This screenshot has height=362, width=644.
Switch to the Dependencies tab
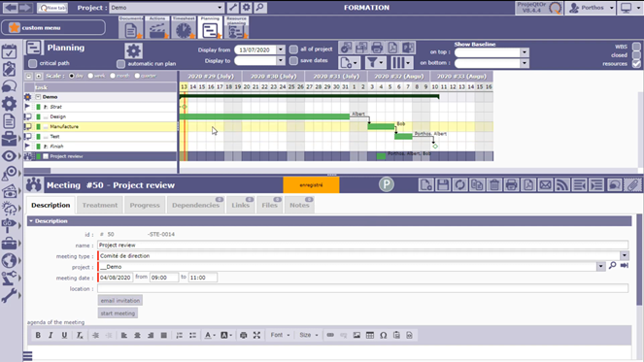195,205
